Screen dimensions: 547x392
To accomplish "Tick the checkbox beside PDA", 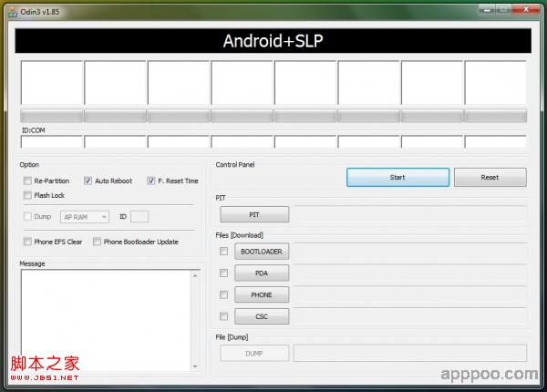I will tap(223, 273).
